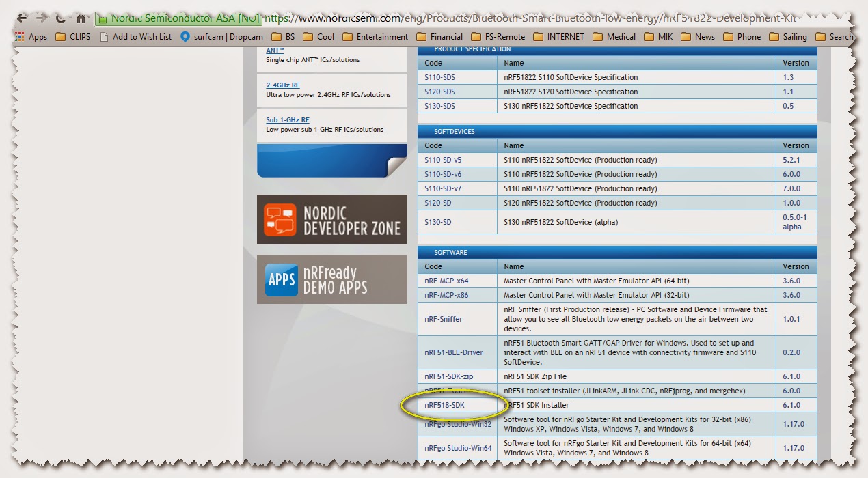Download the S110-SD-v6 SoftDevice

tap(443, 174)
